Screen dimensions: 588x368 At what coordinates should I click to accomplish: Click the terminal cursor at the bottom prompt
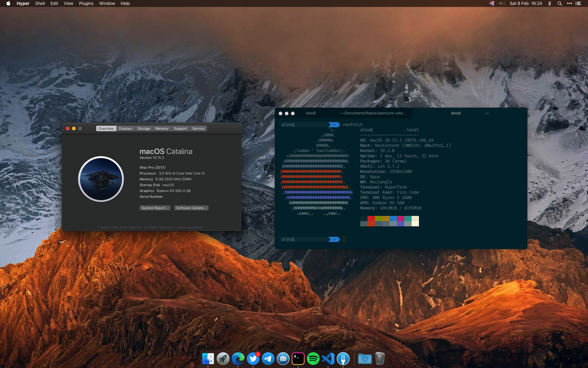344,240
